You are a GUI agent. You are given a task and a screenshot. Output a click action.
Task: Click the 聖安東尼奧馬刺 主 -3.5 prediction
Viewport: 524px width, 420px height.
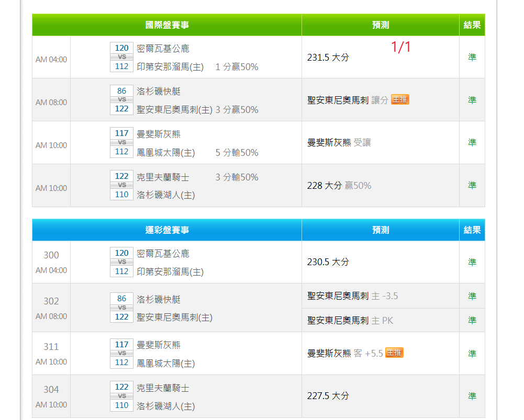(352, 296)
